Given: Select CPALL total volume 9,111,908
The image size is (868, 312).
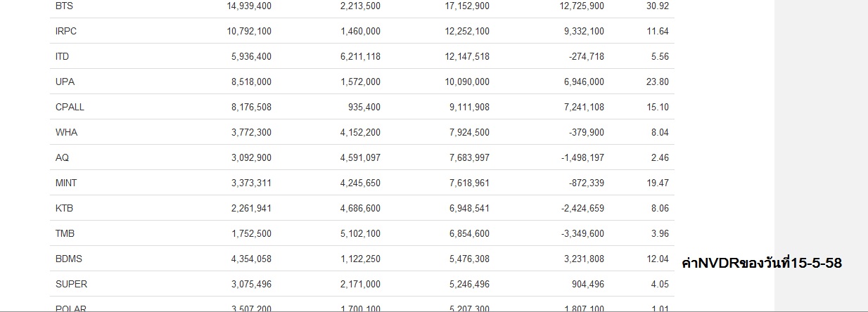Looking at the screenshot, I should click(x=467, y=107).
